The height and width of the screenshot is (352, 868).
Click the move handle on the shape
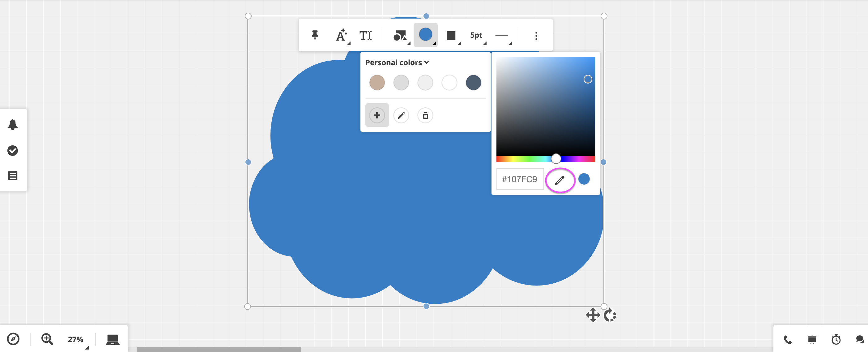[x=593, y=315]
